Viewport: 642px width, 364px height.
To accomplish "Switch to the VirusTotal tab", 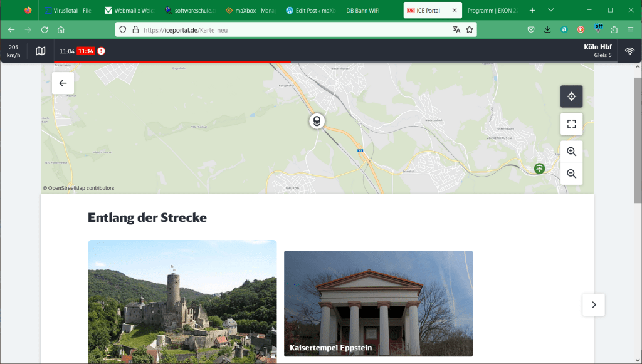I will 68,11.
